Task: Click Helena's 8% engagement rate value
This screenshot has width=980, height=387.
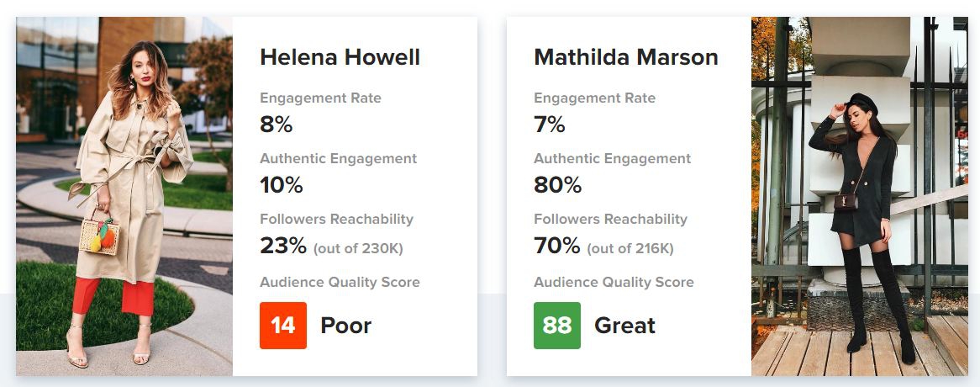Action: (x=277, y=125)
